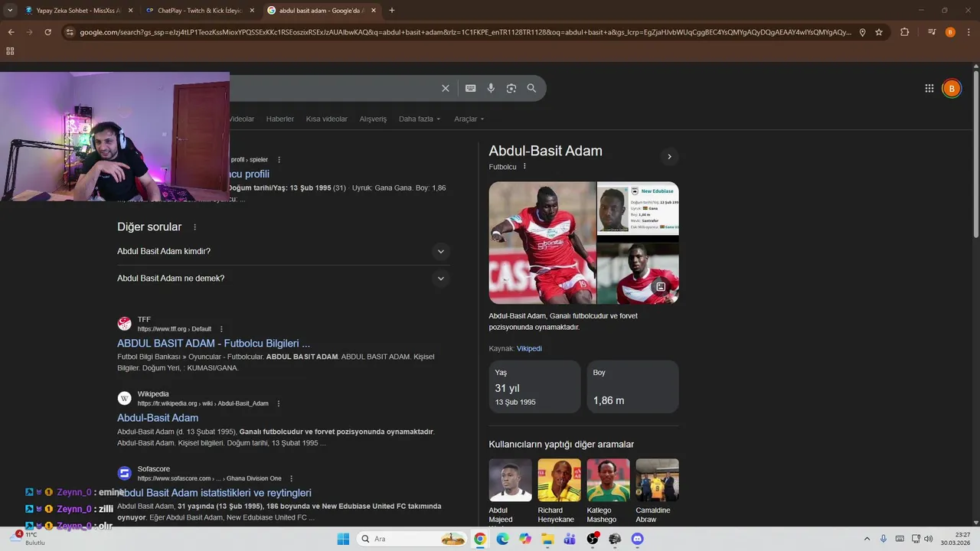View site information in the address bar

point(70,32)
